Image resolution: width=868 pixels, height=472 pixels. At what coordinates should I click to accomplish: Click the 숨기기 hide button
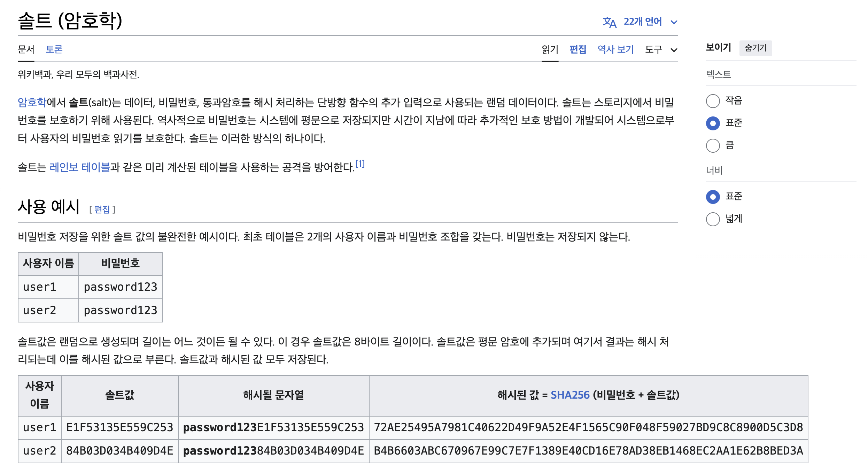(x=755, y=48)
